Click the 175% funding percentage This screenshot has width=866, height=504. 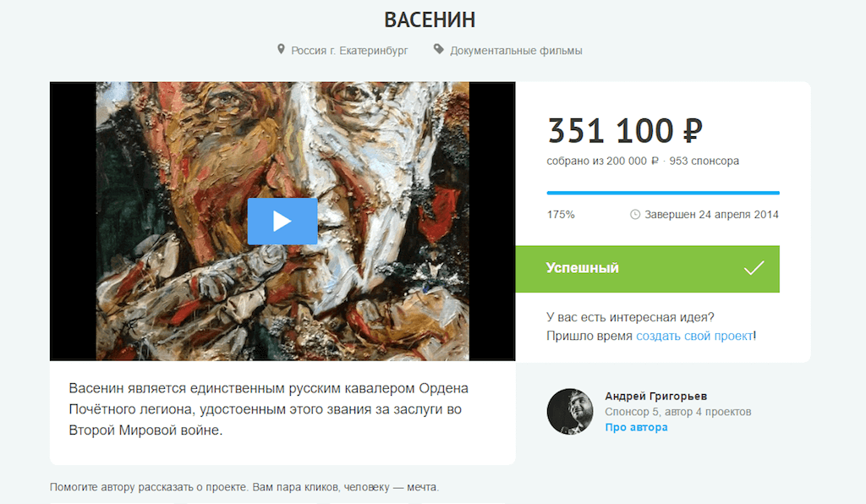tap(561, 215)
